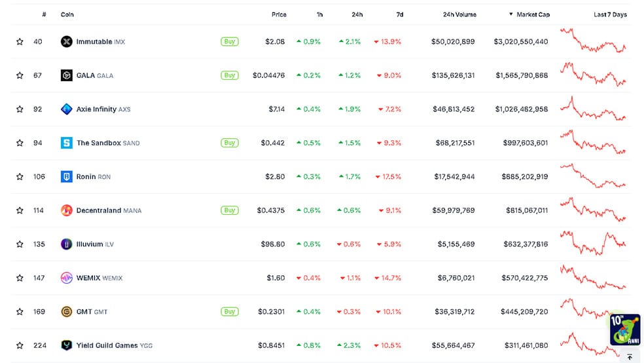The height and width of the screenshot is (363, 644).
Task: Click Buy next to Decentraland
Action: [x=230, y=210]
